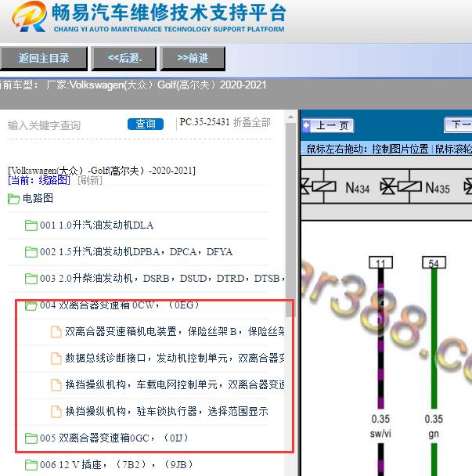The height and width of the screenshot is (476, 472).
Task: Open 数据总线诊断接口，发动机控制单元 document
Action: coord(175,358)
